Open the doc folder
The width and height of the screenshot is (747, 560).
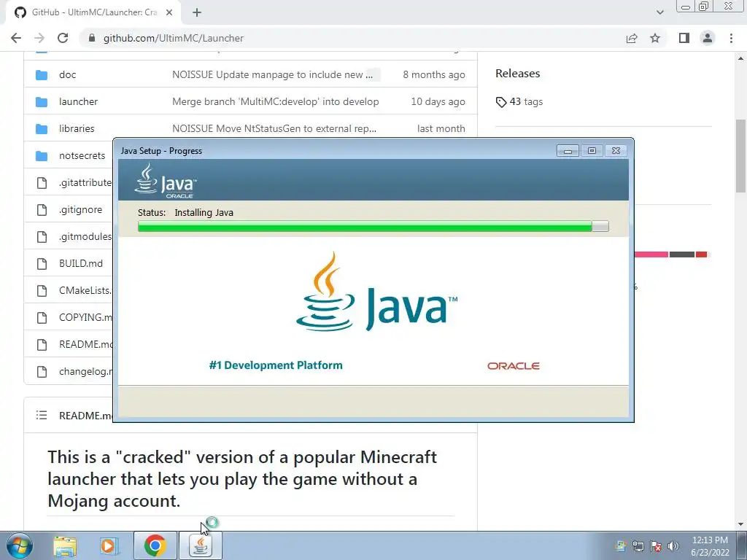click(x=67, y=75)
